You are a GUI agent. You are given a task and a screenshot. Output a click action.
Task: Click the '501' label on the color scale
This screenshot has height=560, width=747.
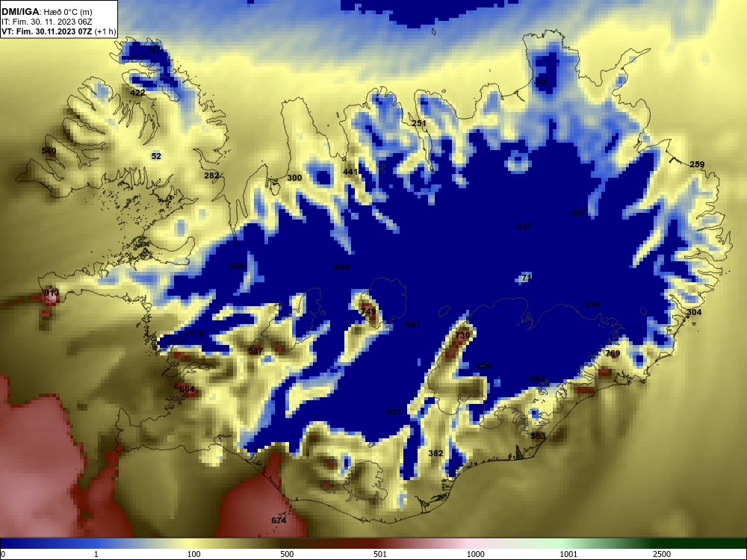380,554
